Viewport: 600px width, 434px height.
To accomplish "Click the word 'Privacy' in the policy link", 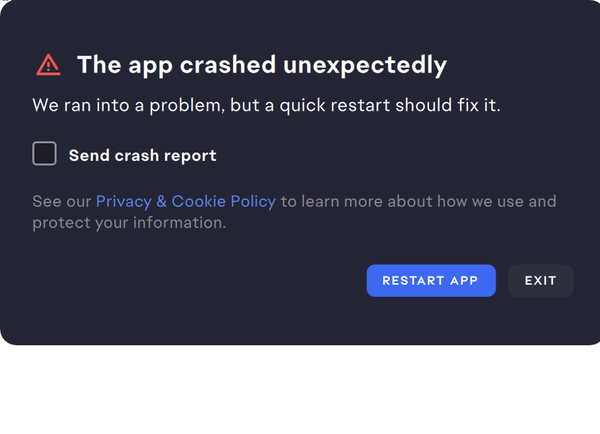I will [x=124, y=201].
